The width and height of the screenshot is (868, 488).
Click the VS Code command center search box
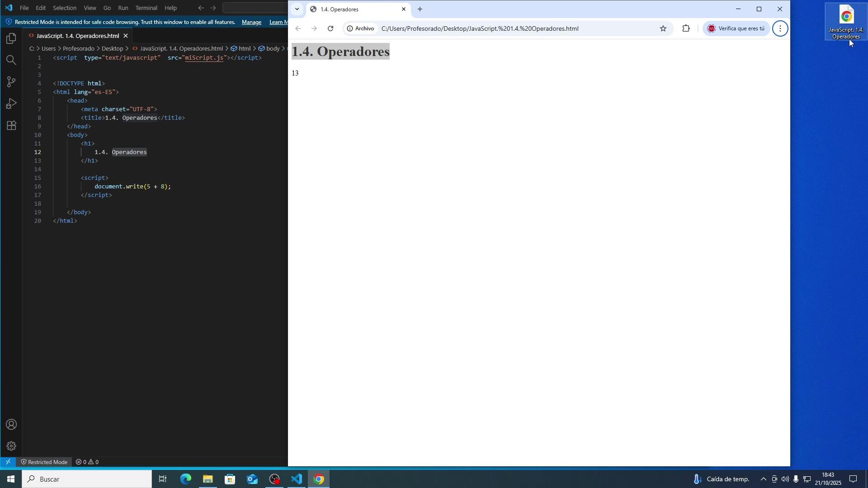click(x=255, y=8)
